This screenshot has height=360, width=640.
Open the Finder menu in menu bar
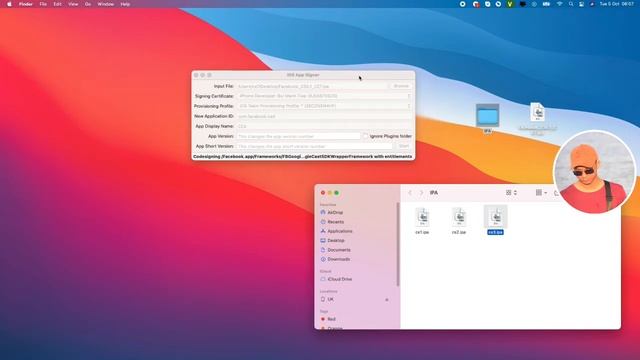pos(26,4)
